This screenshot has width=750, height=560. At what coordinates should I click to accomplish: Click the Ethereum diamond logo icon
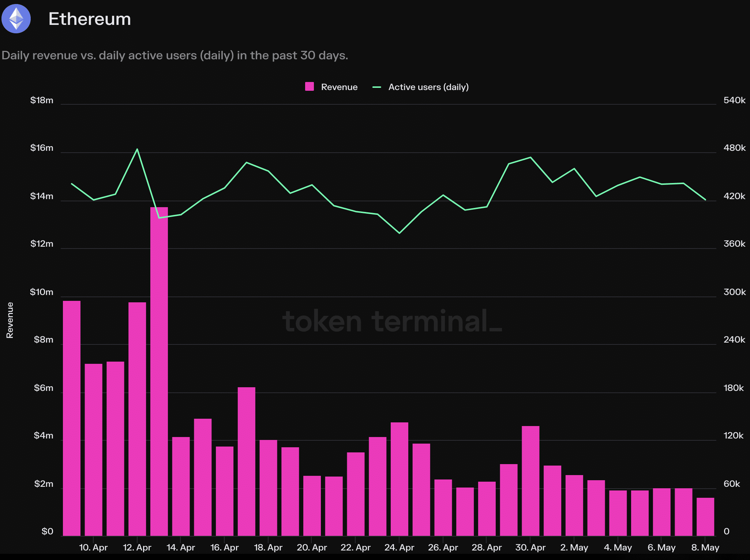pos(16,19)
